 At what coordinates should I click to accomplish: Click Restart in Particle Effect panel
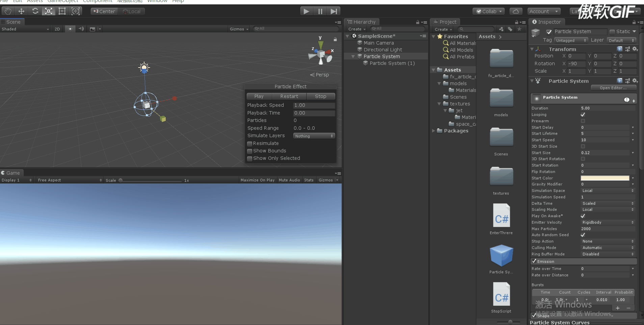289,96
